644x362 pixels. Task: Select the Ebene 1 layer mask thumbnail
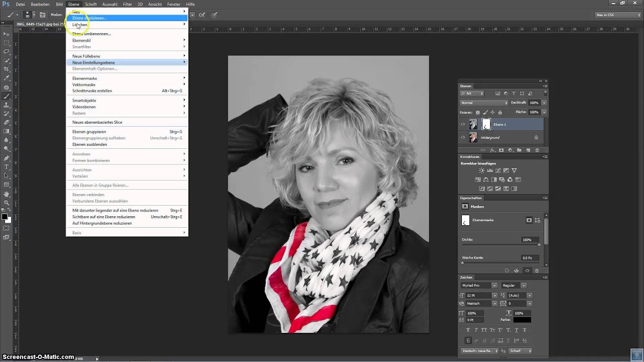click(486, 124)
